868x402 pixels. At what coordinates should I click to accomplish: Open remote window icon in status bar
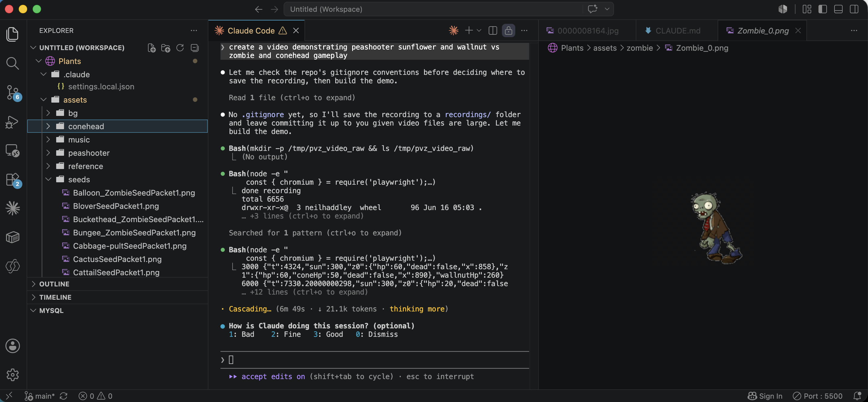[9, 396]
